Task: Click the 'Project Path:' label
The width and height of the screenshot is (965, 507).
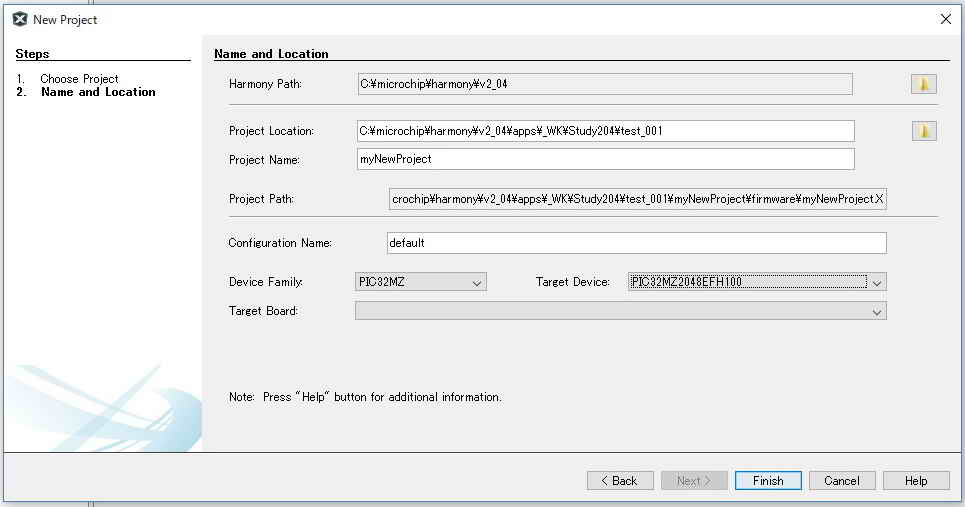Action: click(x=262, y=199)
